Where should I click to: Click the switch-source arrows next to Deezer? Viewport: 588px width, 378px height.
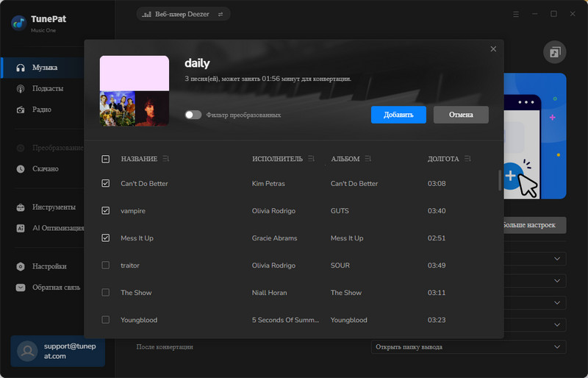click(x=220, y=14)
